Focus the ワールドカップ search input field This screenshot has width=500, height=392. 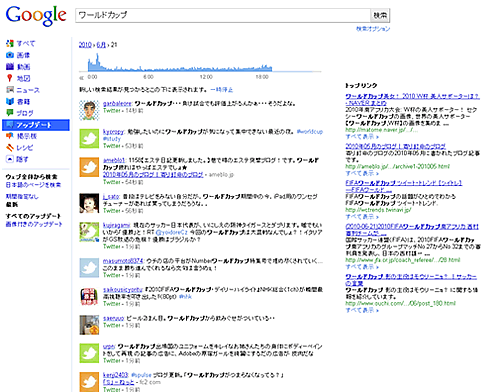(x=223, y=15)
